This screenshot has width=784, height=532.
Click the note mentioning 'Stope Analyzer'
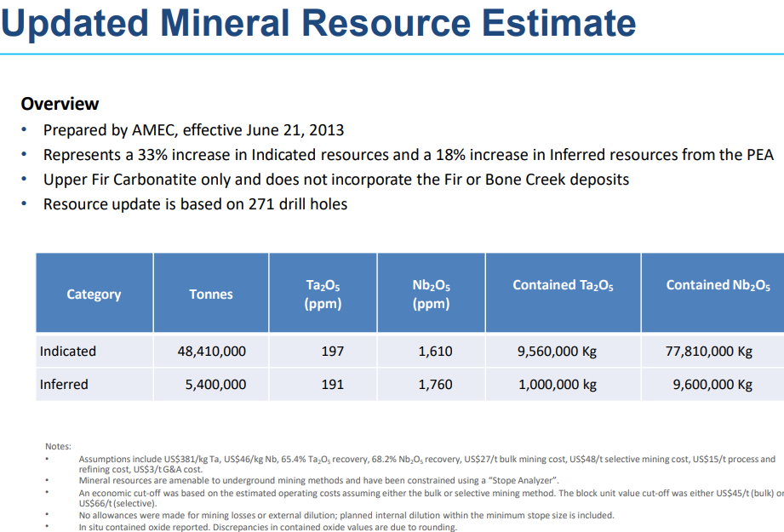[x=318, y=481]
